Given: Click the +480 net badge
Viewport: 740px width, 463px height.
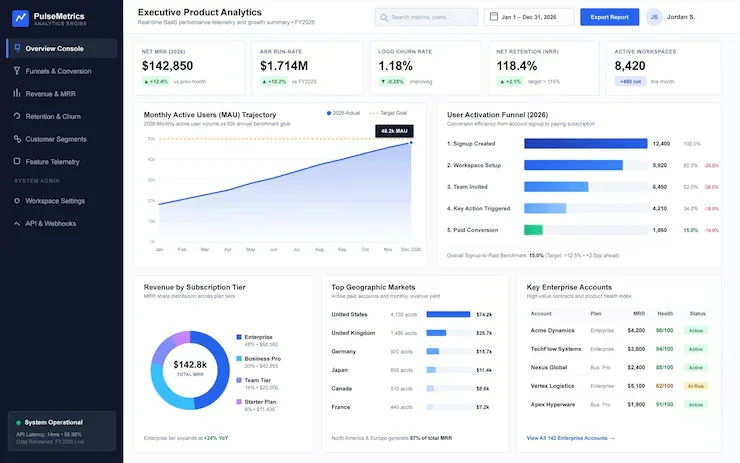Looking at the screenshot, I should coord(631,82).
